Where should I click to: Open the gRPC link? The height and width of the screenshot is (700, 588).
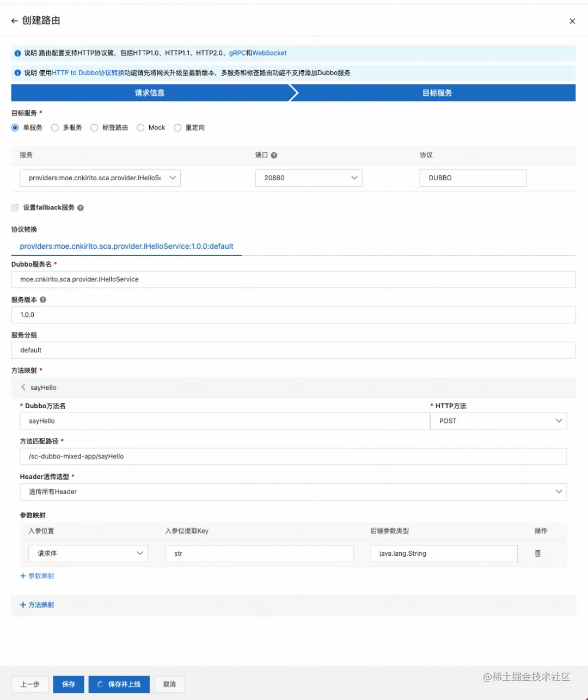237,53
